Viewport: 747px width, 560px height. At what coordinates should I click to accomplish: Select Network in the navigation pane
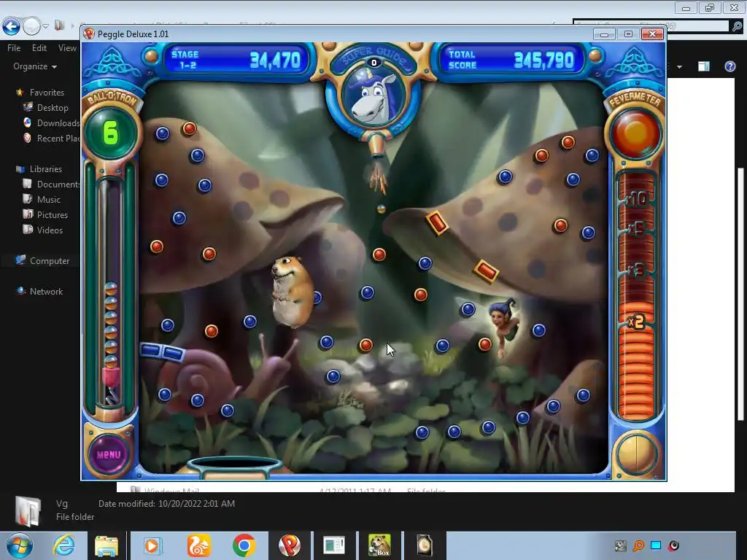pos(46,292)
